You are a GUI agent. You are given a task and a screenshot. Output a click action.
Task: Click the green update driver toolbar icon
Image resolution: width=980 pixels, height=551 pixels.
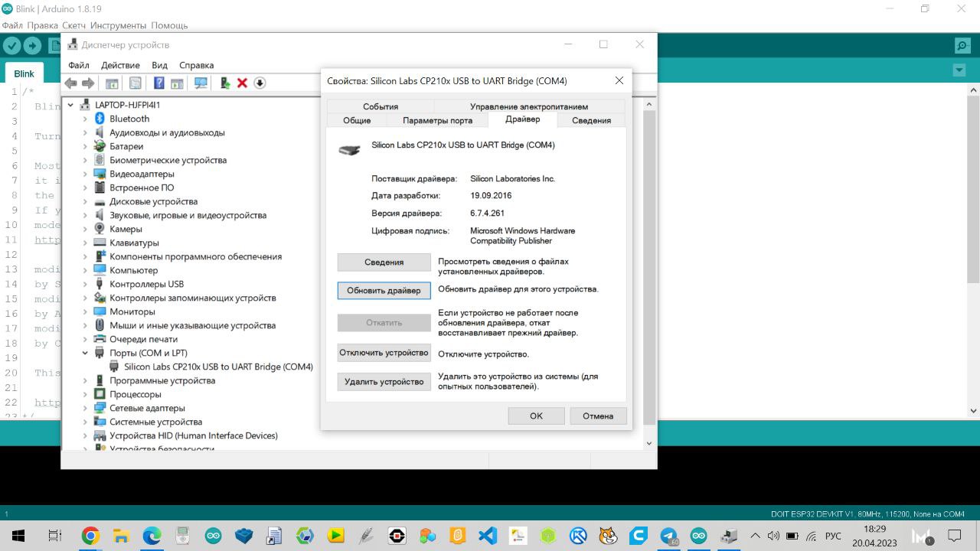225,83
